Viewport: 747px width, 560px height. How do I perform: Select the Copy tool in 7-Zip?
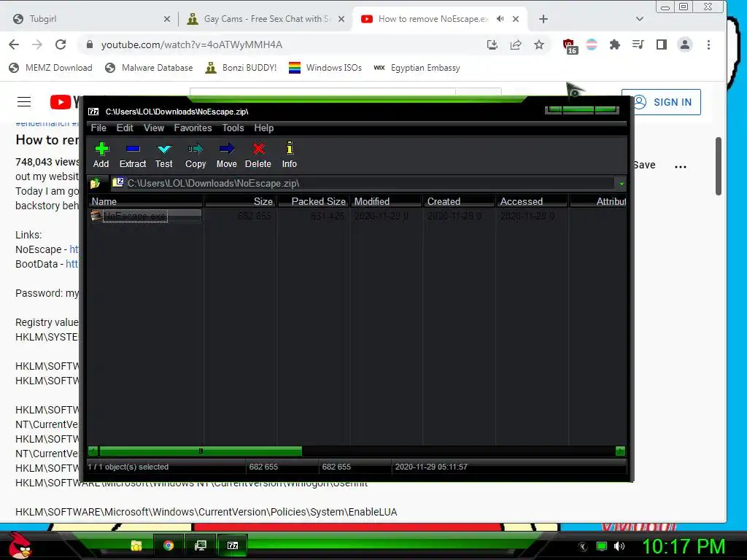[x=196, y=155]
